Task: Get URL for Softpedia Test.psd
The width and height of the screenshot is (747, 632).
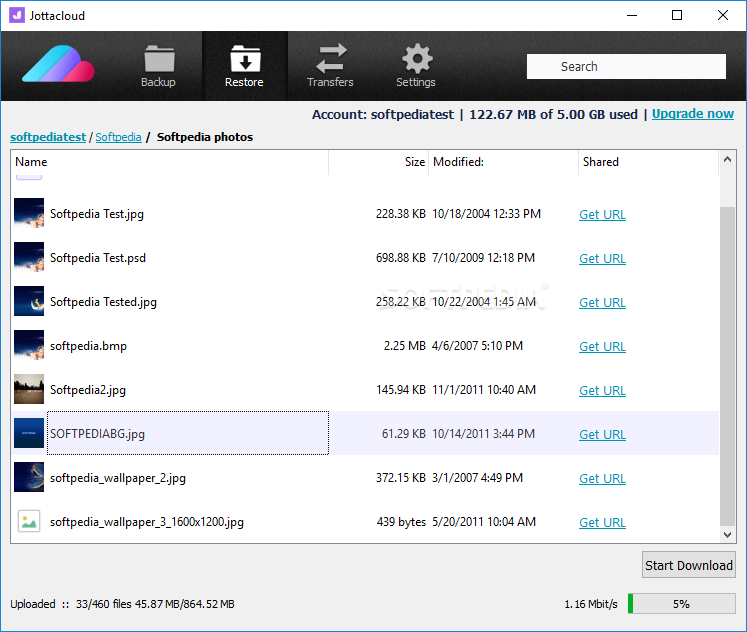Action: pyautogui.click(x=602, y=259)
